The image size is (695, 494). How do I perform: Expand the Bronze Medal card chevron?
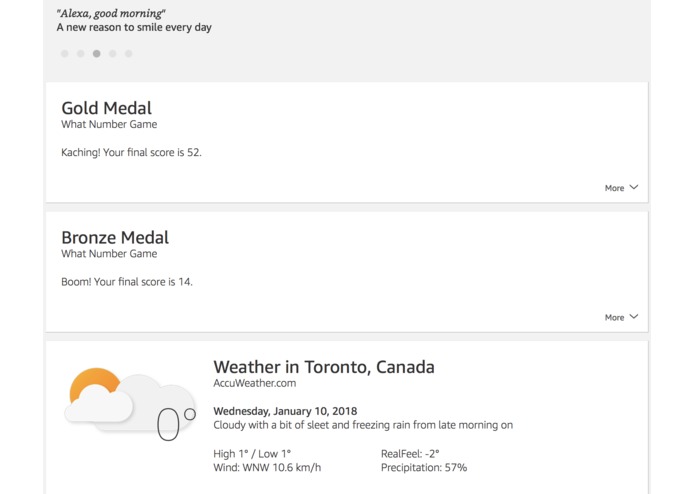tap(634, 317)
